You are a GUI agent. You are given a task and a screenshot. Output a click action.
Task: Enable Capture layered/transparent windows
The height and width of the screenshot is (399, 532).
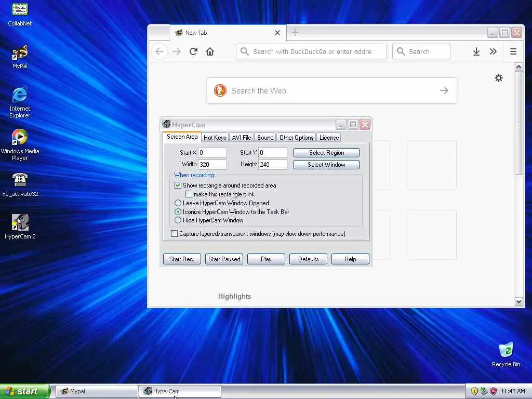click(174, 233)
